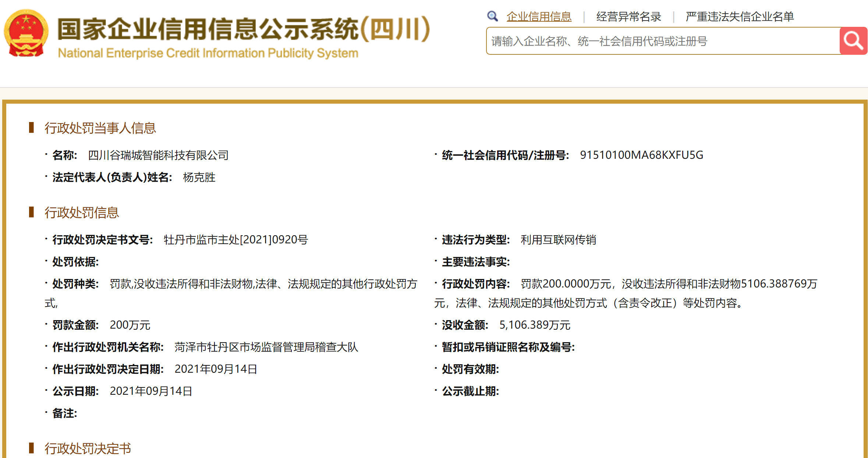Click the 违法行为类型 text 利用互联网传销
Viewport: 868px width, 458px height.
point(559,240)
